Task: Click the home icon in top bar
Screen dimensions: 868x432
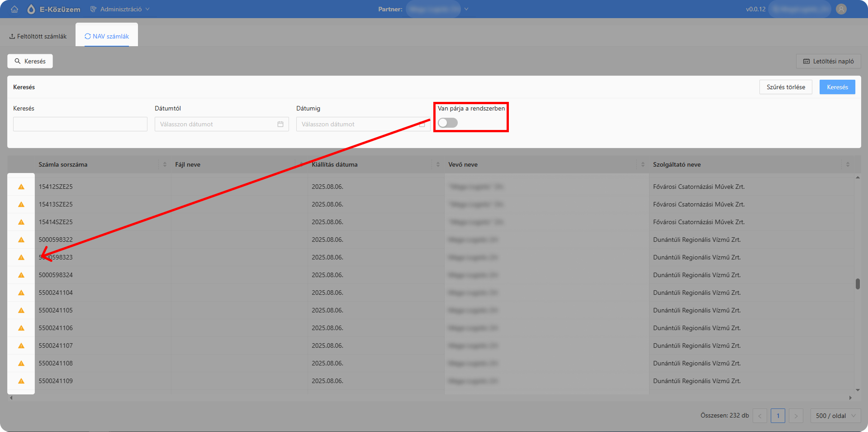Action: pos(14,9)
